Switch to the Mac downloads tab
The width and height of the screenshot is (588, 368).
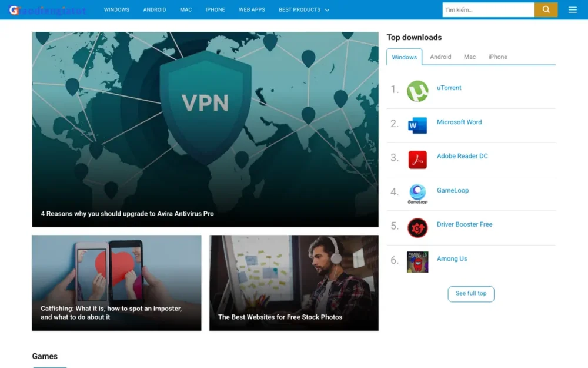click(469, 57)
